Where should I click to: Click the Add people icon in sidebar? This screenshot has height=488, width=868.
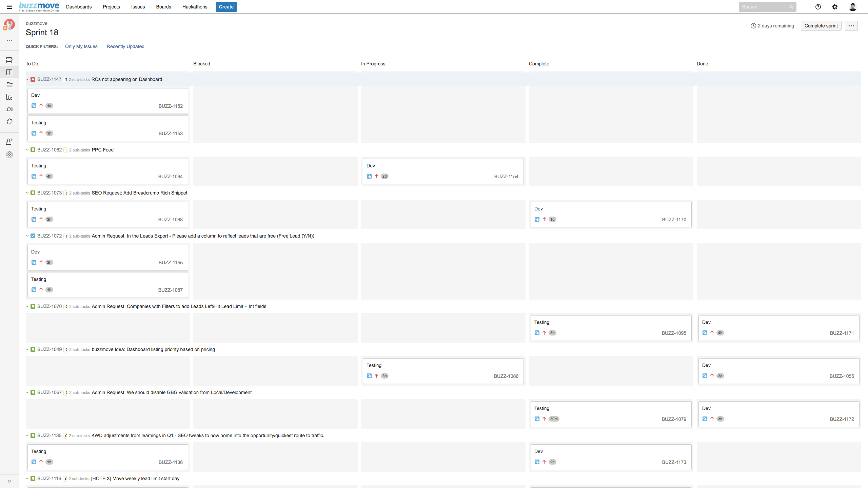(x=9, y=142)
